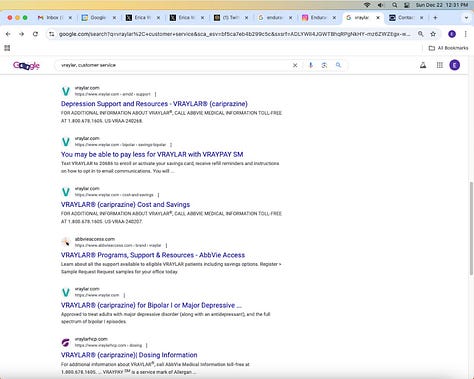Open 'Depression Support and Resources - VRAYLAR' result
This screenshot has height=379, width=474.
tap(154, 104)
